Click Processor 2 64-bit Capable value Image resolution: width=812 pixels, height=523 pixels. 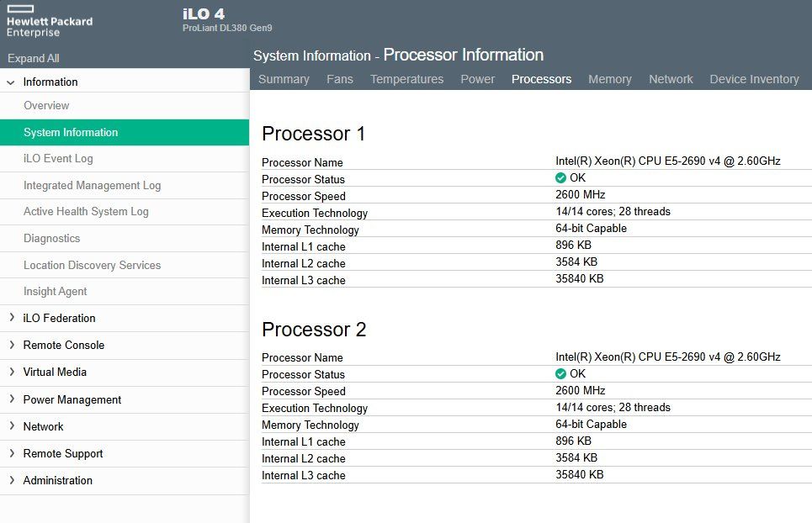[x=591, y=424]
